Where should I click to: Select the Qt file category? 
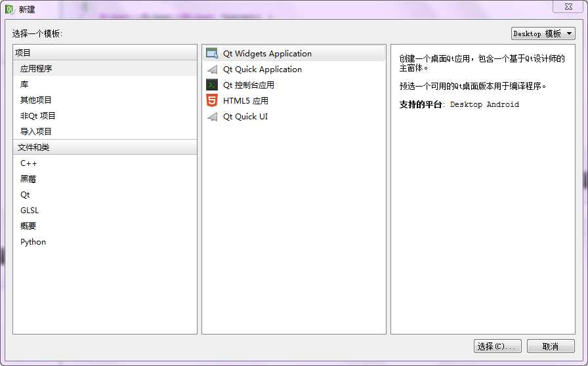click(x=104, y=195)
